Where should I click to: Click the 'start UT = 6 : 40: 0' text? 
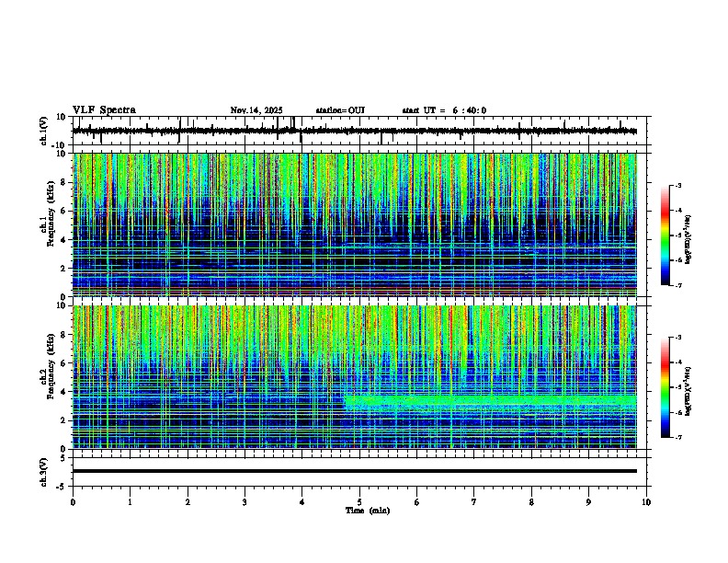point(444,110)
